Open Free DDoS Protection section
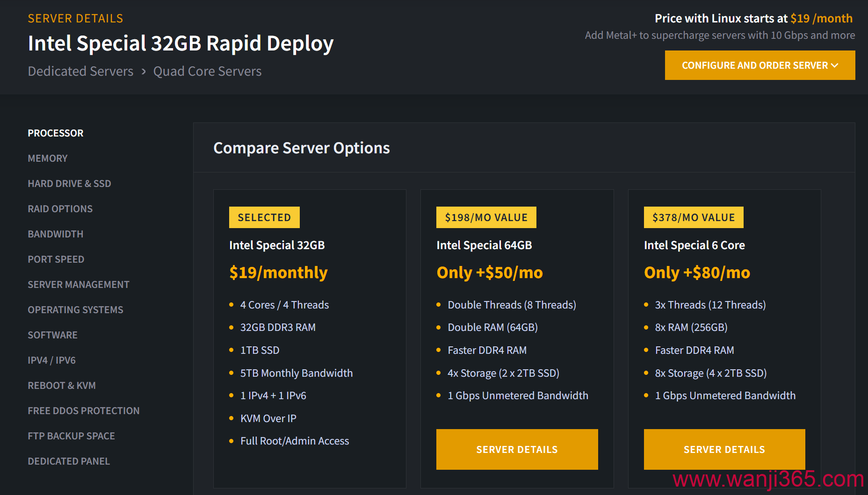The image size is (868, 495). pyautogui.click(x=83, y=411)
